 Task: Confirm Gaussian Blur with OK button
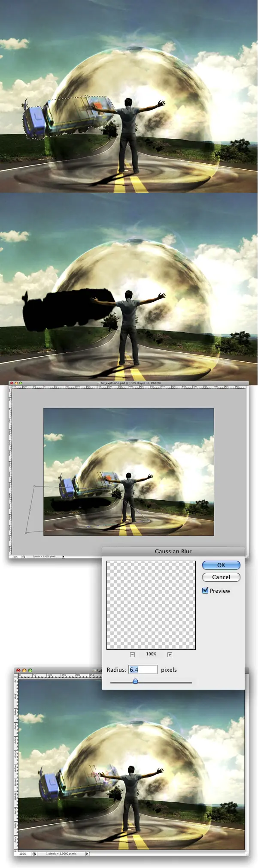point(221,565)
